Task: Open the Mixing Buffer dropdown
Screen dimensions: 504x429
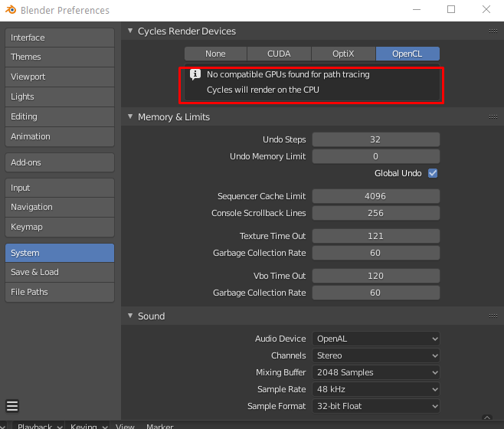Action: click(376, 372)
